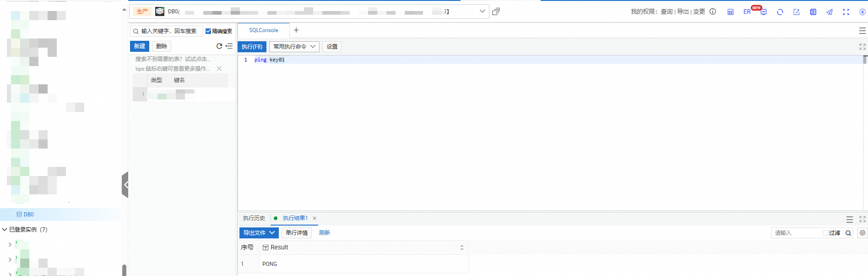Image resolution: width=868 pixels, height=276 pixels.
Task: Click the export share icon in top toolbar
Action: pyautogui.click(x=797, y=12)
